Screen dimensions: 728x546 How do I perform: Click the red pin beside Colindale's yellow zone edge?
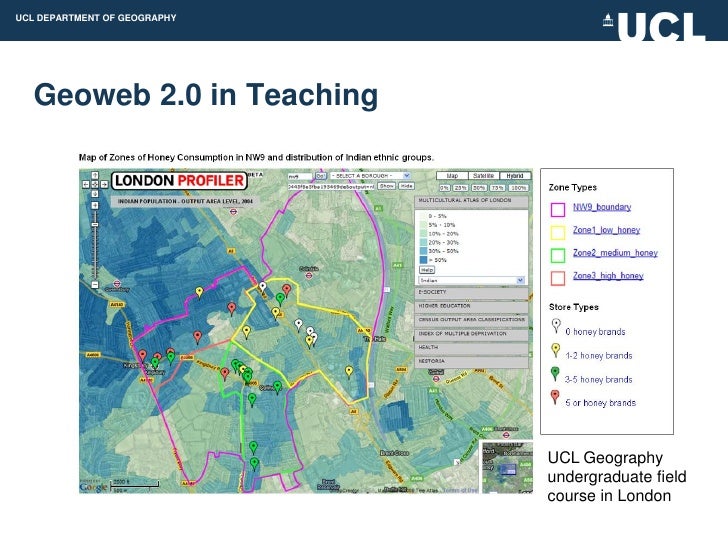pyautogui.click(x=287, y=290)
